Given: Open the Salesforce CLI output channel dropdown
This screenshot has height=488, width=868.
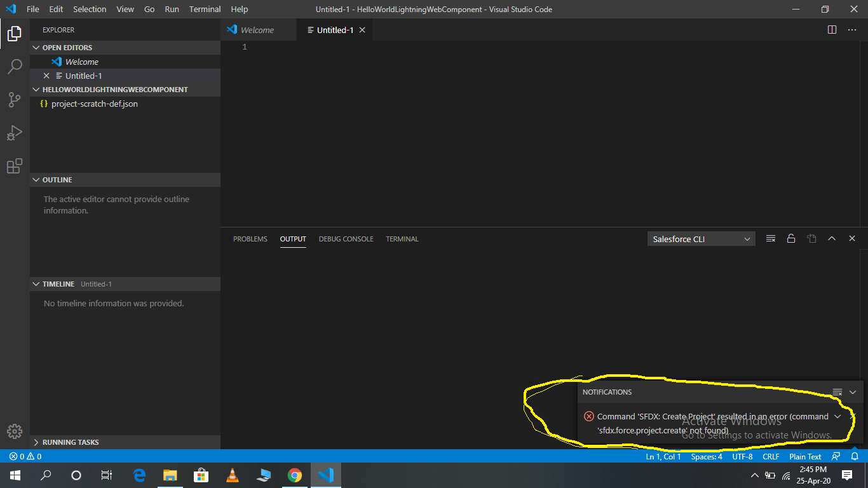Looking at the screenshot, I should (701, 238).
